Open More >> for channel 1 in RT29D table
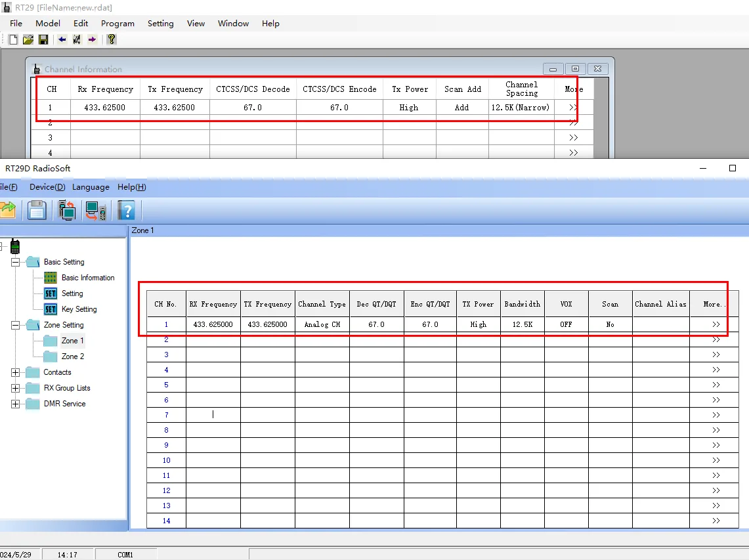Screen dimensions: 749x560 [716, 324]
